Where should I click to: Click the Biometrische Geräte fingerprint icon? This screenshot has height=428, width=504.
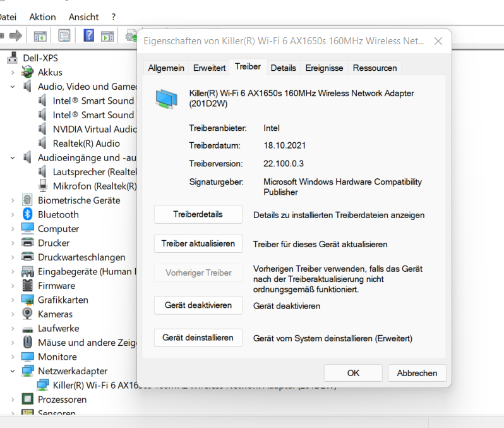tap(27, 200)
